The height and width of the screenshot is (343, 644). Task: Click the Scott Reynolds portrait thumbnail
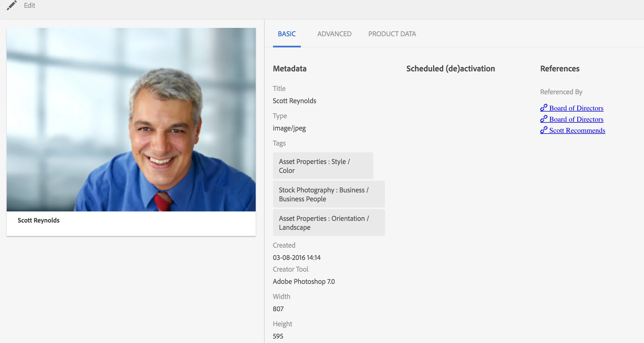tap(131, 119)
